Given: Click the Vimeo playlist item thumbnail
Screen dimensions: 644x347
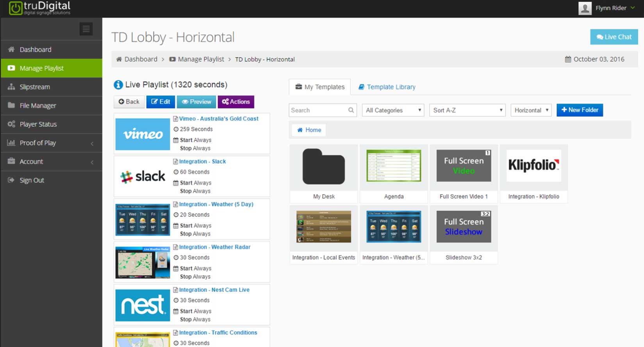Looking at the screenshot, I should [x=143, y=134].
